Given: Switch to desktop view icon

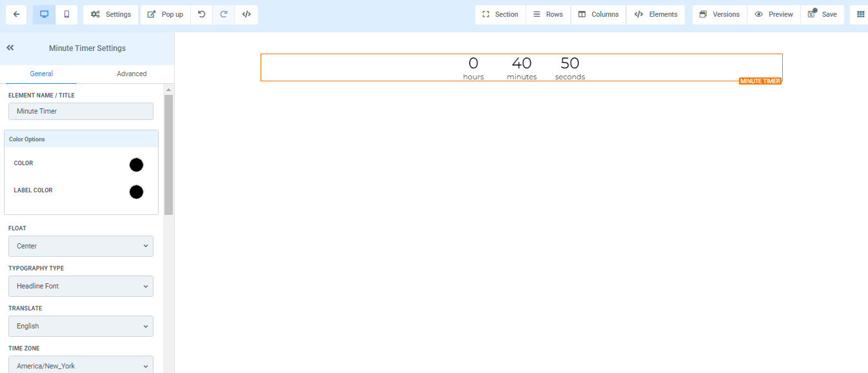Looking at the screenshot, I should pos(44,14).
